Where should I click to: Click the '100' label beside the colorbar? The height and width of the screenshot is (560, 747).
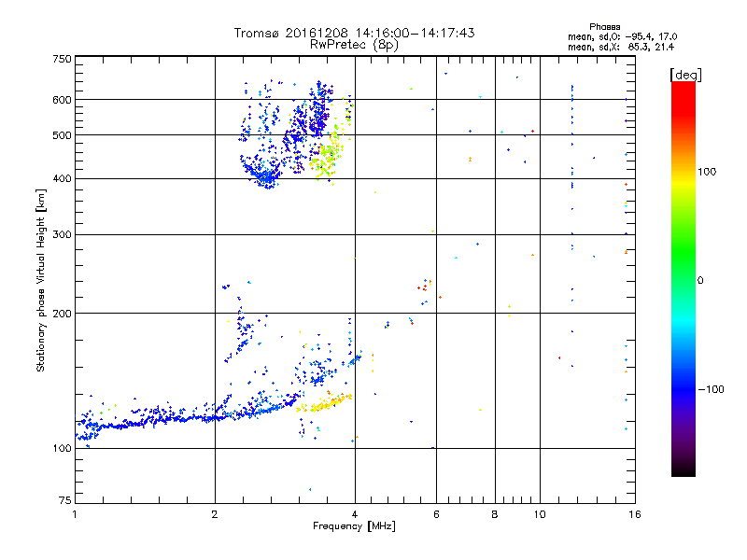(x=707, y=172)
